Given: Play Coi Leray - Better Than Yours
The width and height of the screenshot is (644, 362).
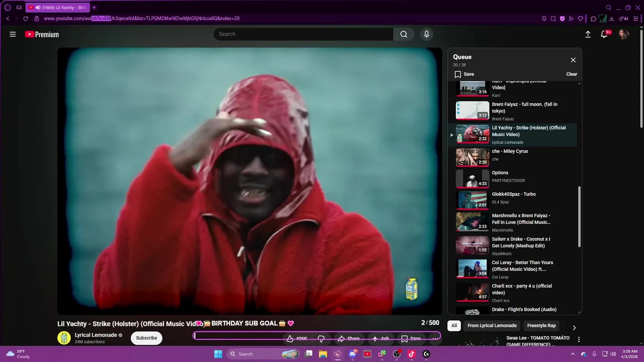Looking at the screenshot, I should [x=512, y=269].
